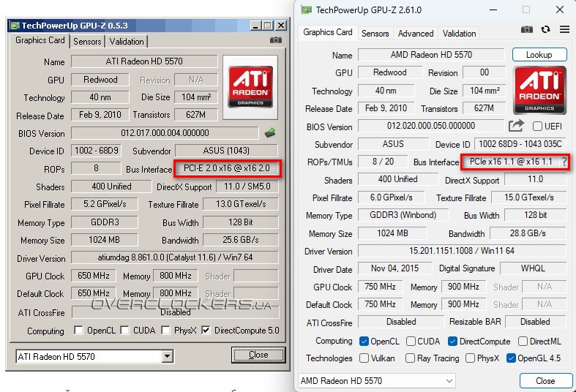Toggle CUDA checkbox in GPU-Z 2.61.0
576x392 pixels.
pyautogui.click(x=411, y=342)
